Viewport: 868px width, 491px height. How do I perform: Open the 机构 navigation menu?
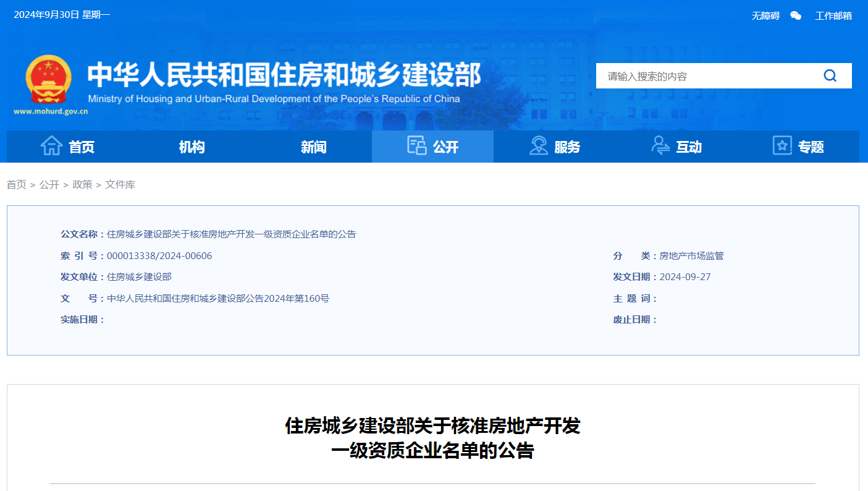coord(191,147)
